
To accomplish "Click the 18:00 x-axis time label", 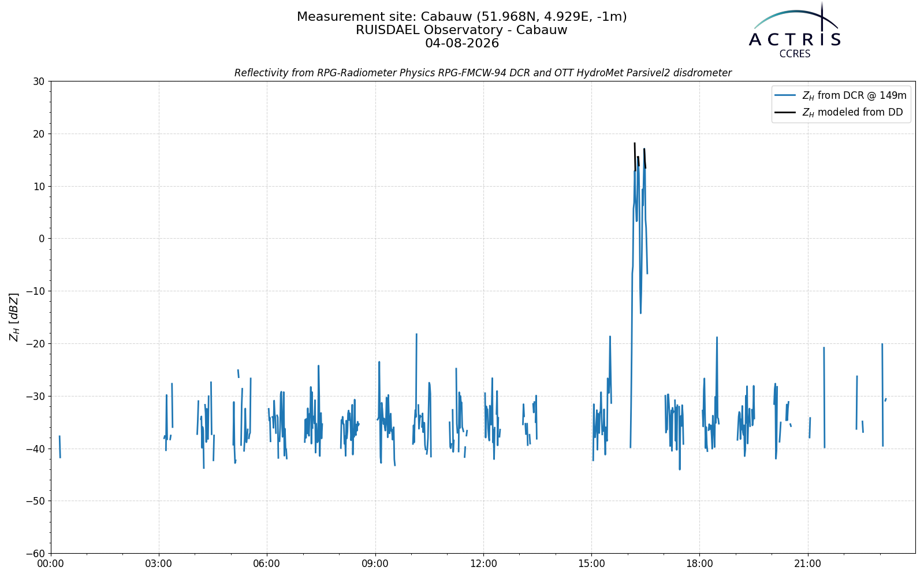I will pyautogui.click(x=699, y=564).
